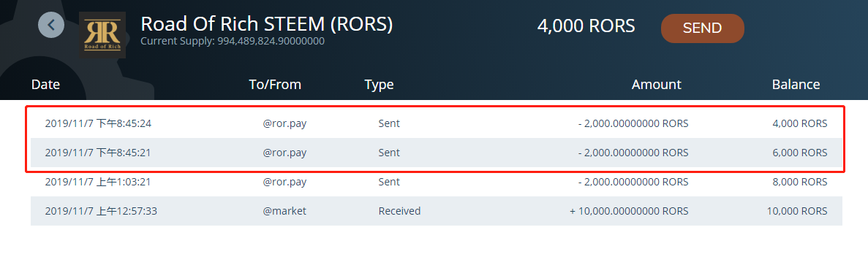868x265 pixels.
Task: Click the back arrow button
Action: tap(51, 25)
